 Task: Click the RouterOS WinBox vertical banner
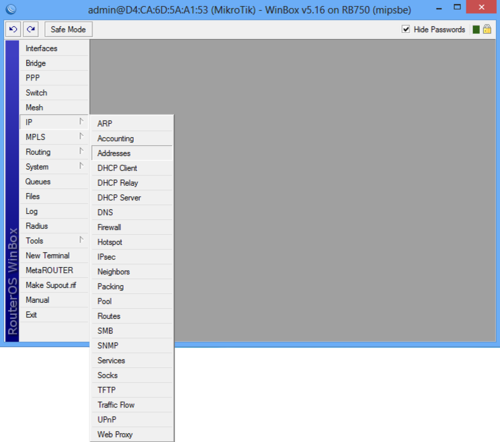coord(12,191)
